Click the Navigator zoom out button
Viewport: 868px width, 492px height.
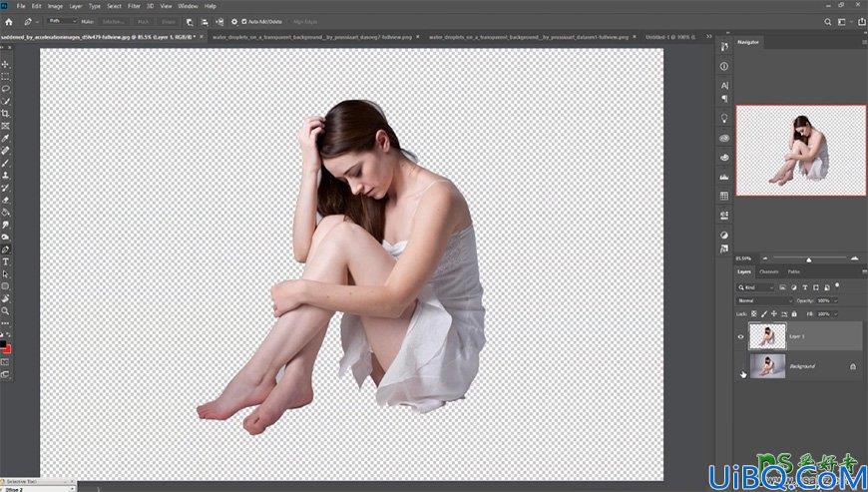765,259
